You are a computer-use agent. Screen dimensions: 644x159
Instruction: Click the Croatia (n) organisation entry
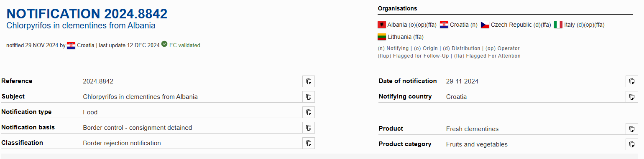pos(459,25)
